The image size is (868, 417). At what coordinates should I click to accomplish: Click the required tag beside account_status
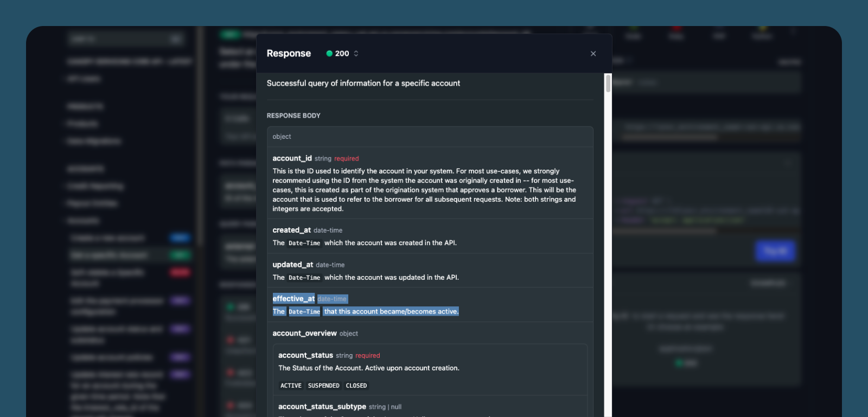point(368,356)
